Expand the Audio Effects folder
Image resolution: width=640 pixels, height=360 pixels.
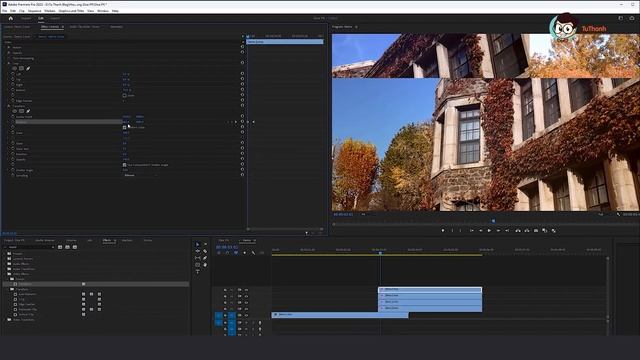click(5, 264)
